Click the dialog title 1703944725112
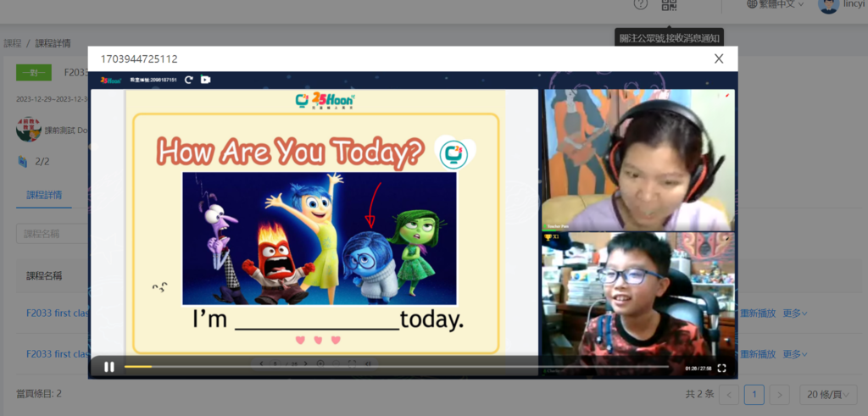The image size is (868, 416). tap(139, 59)
